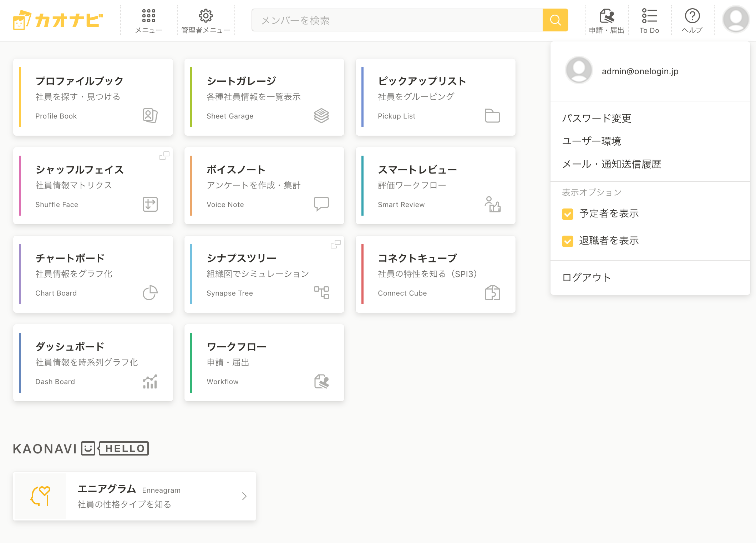Click the 退職者を表示 label text

point(609,241)
